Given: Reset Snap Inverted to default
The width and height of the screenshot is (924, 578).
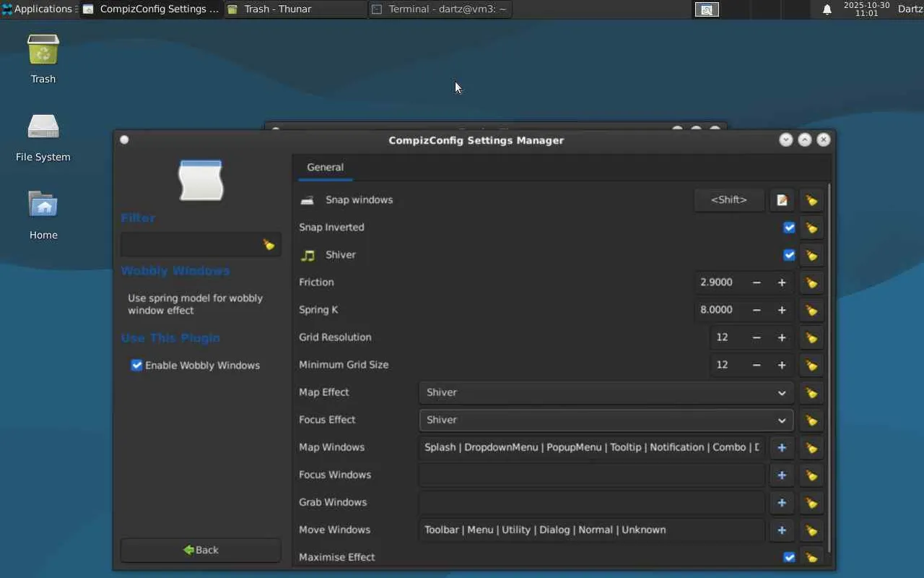Looking at the screenshot, I should tap(811, 228).
